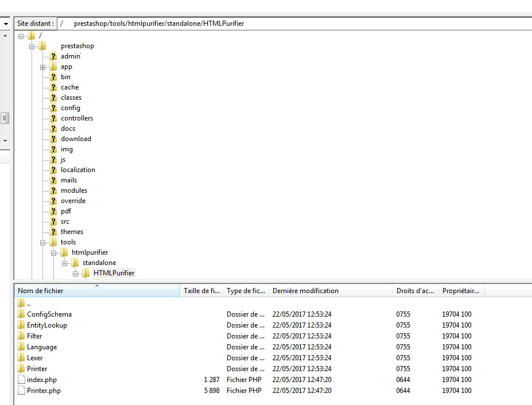The image size is (532, 405).
Task: Select the htmlpurifier tree item
Action: coord(90,252)
